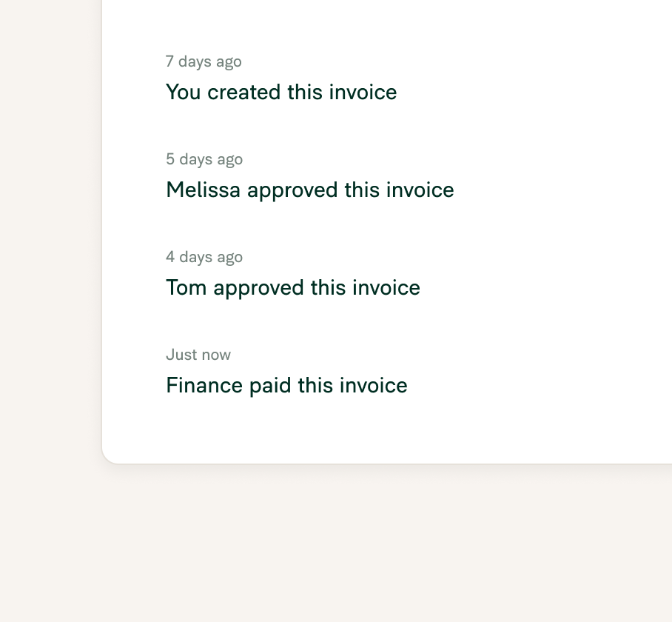
Task: Open the "Melissa approved this invoice" entry
Action: [x=310, y=190]
